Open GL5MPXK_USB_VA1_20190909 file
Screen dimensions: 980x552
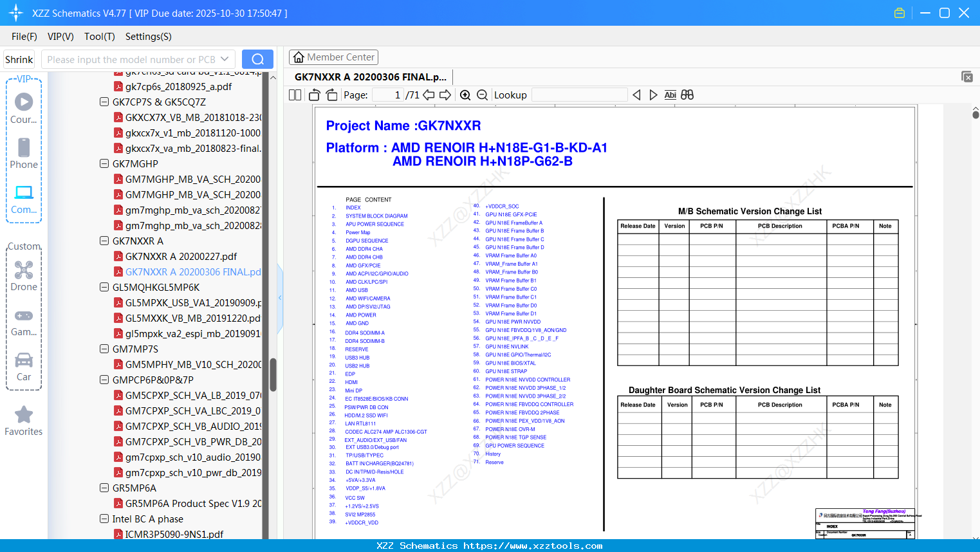click(193, 302)
